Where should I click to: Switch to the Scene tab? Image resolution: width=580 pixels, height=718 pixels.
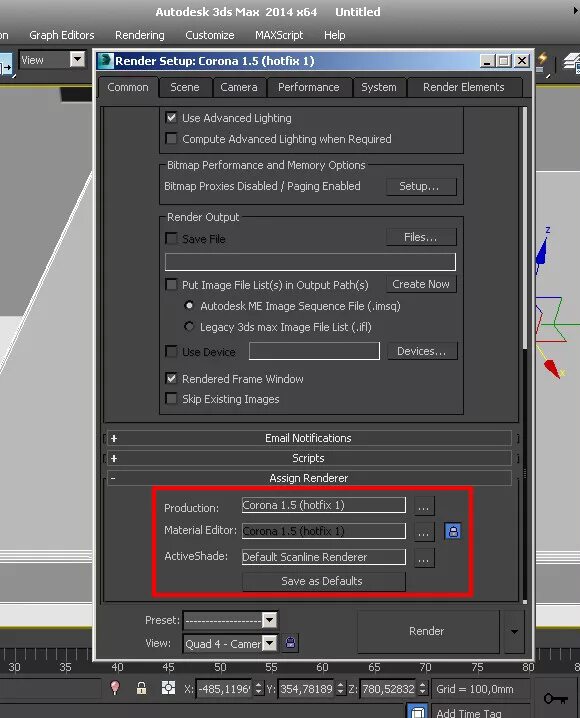point(185,87)
